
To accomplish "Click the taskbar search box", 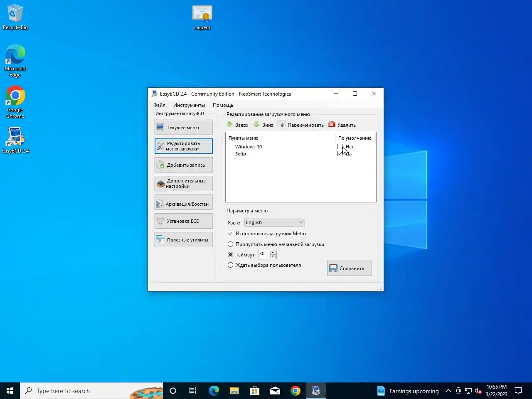I will (91, 391).
